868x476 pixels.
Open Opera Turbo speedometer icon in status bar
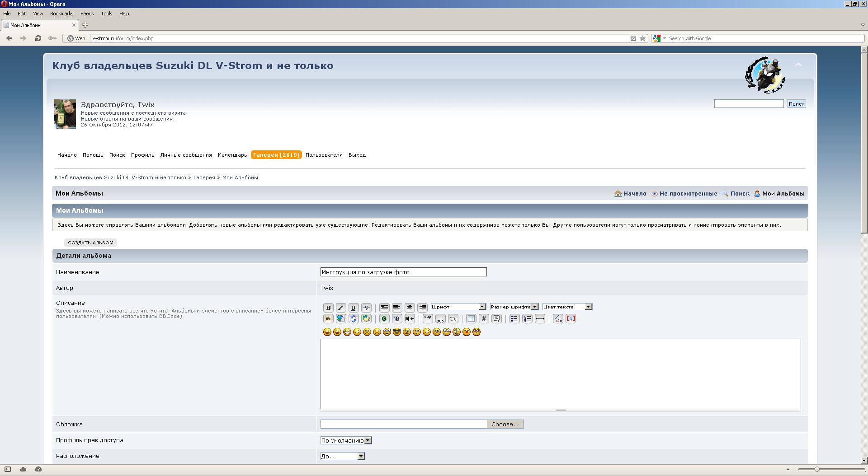click(38, 469)
